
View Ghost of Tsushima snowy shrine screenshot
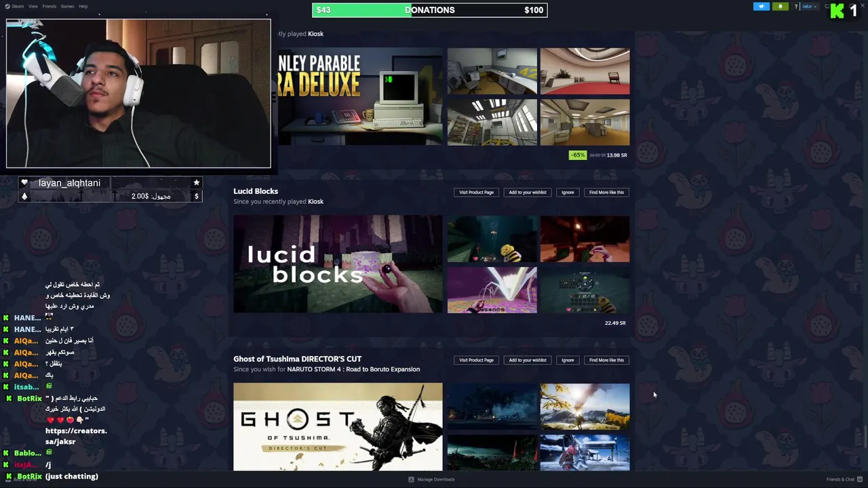(585, 453)
